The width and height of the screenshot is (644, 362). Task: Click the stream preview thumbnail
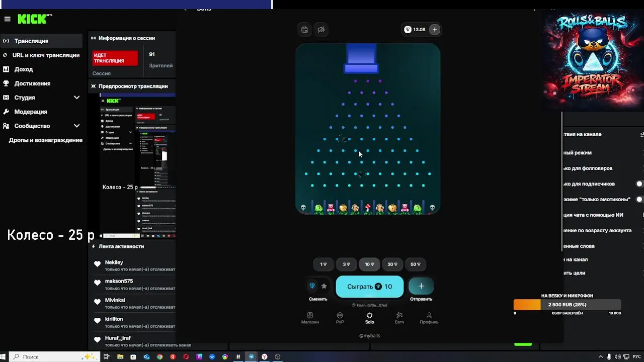pyautogui.click(x=137, y=166)
